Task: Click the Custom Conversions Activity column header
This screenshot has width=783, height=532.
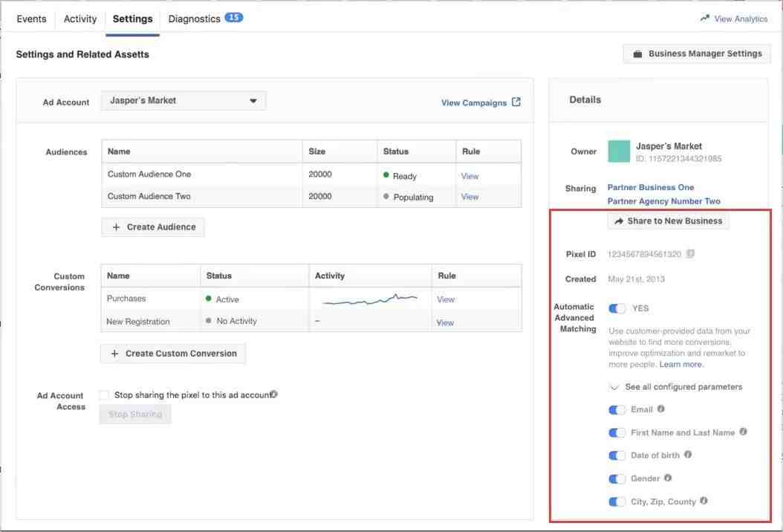Action: click(330, 276)
